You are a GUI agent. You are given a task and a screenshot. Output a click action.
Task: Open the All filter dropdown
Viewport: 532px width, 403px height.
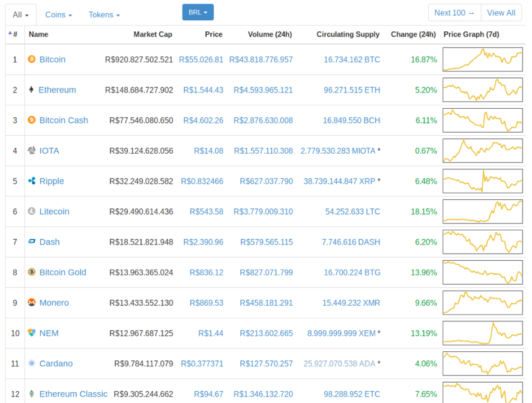(x=20, y=15)
